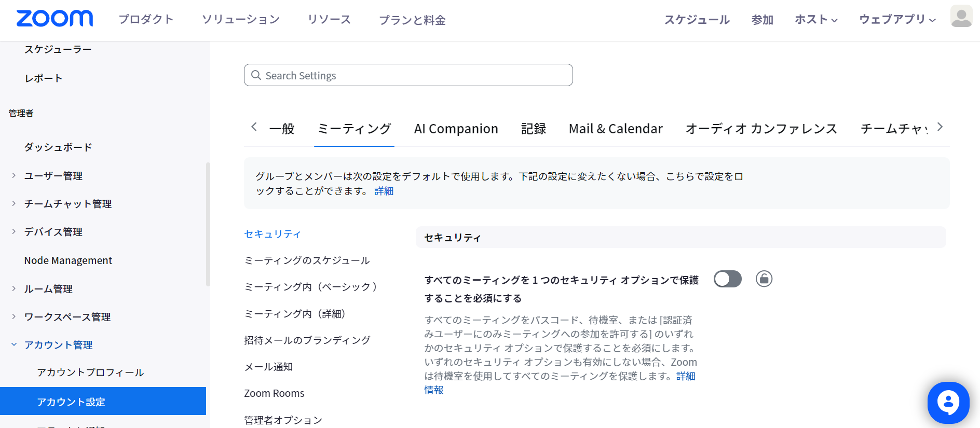The width and height of the screenshot is (980, 428).
Task: Click the sidebar scrollbar
Action: pos(208,224)
